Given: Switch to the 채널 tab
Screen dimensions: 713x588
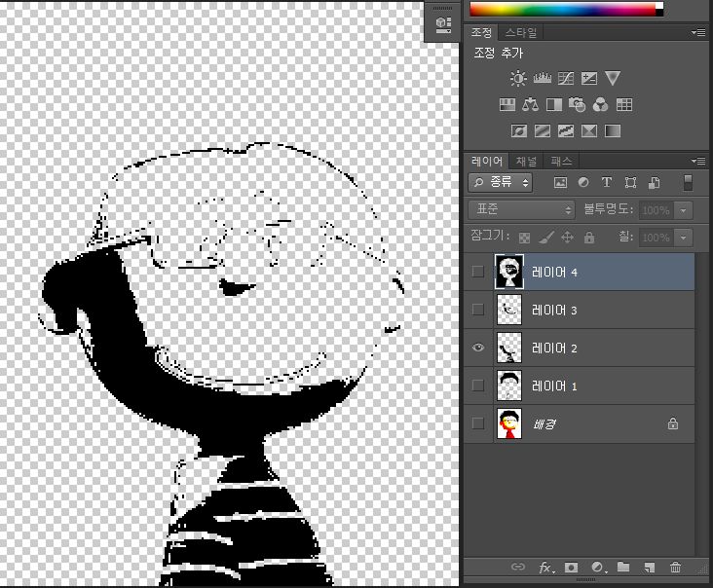Looking at the screenshot, I should pos(526,161).
